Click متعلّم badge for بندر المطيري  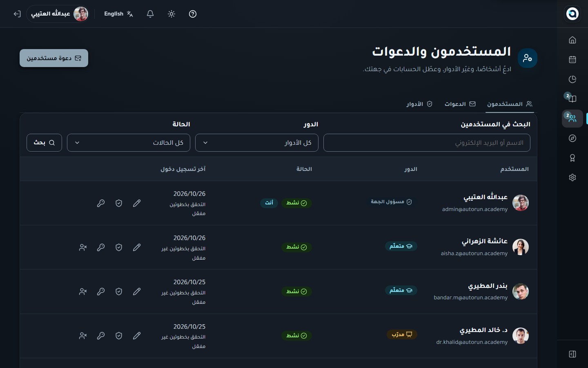pyautogui.click(x=401, y=290)
